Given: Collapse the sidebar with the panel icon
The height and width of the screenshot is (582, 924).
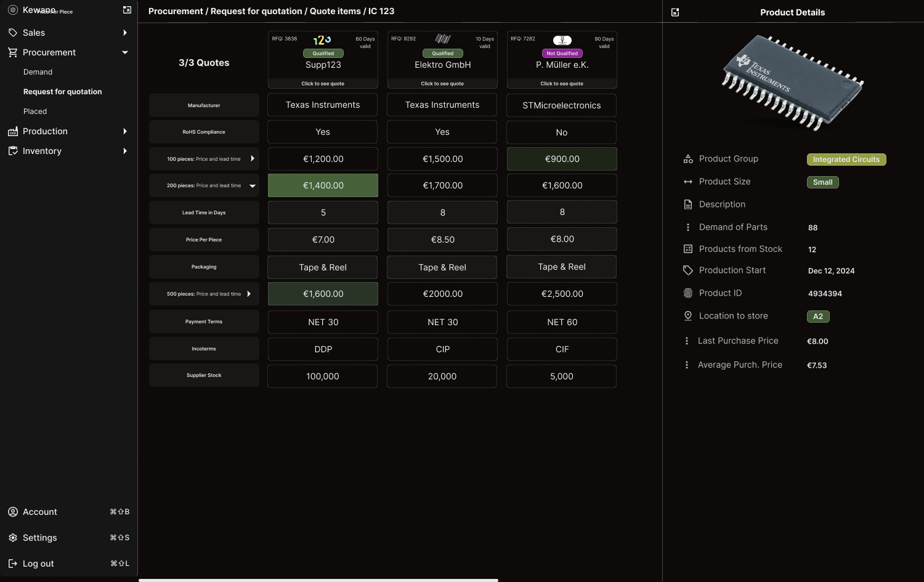Looking at the screenshot, I should (x=127, y=10).
